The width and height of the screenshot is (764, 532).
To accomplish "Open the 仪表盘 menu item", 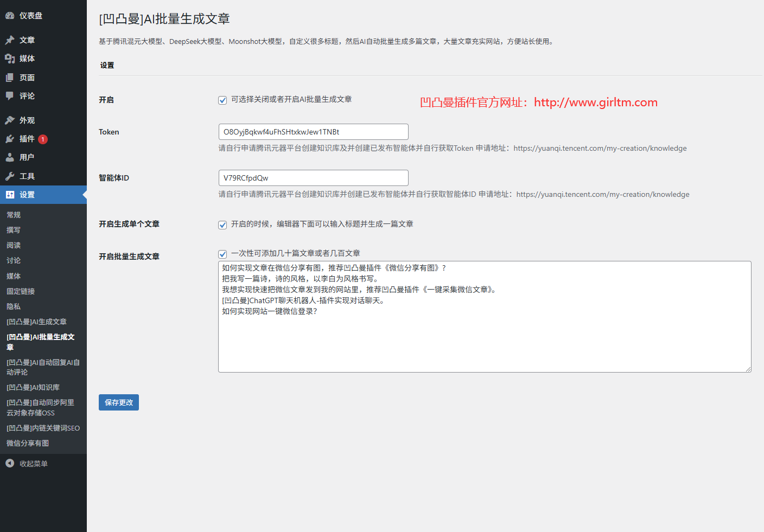I will (x=43, y=16).
